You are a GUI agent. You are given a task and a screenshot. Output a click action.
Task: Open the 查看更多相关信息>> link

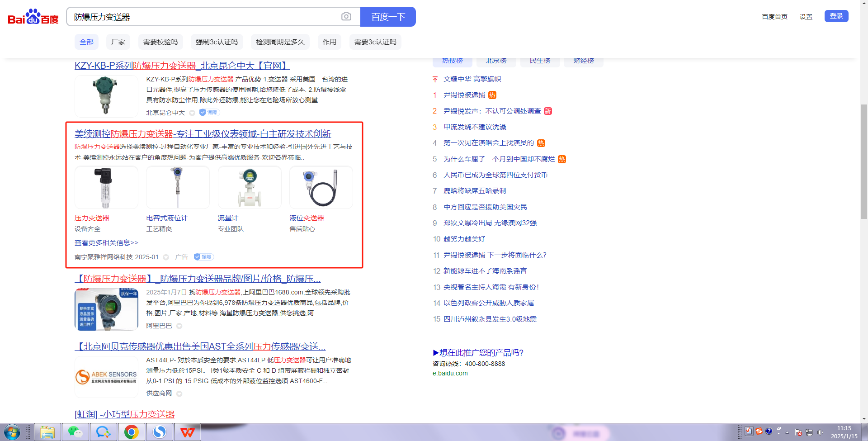(106, 243)
